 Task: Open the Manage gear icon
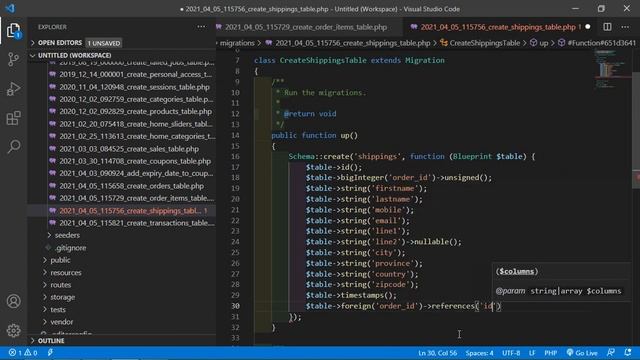click(x=13, y=330)
